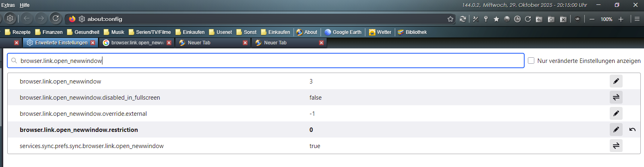Viewport: 644px width, 167px height.
Task: Reset browser.link.open_newwindow.restriction to default
Action: tap(632, 129)
